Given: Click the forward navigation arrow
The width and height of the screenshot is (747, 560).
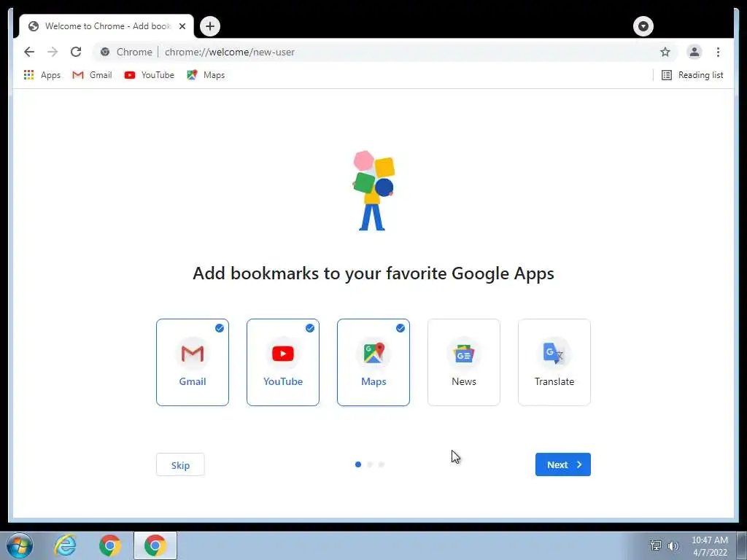Looking at the screenshot, I should [53, 52].
